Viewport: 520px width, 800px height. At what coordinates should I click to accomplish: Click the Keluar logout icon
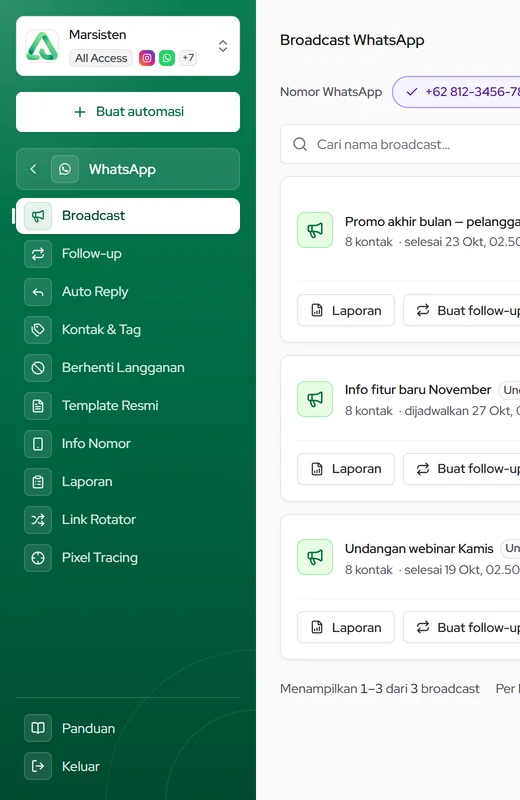(x=38, y=766)
